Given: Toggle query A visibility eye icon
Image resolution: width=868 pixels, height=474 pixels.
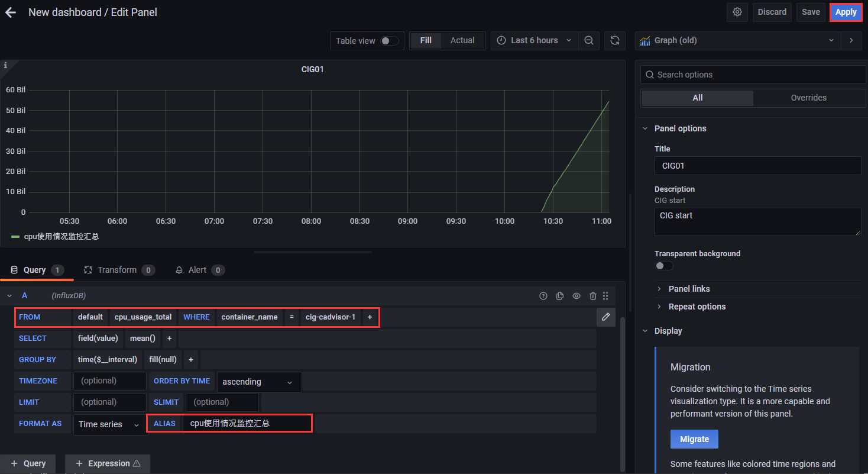Looking at the screenshot, I should click(x=576, y=296).
